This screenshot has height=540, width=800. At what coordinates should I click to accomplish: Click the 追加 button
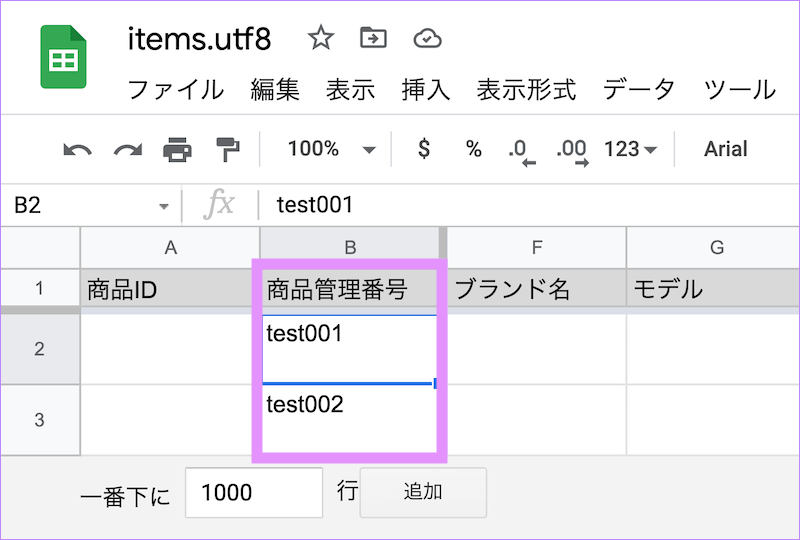[x=423, y=492]
